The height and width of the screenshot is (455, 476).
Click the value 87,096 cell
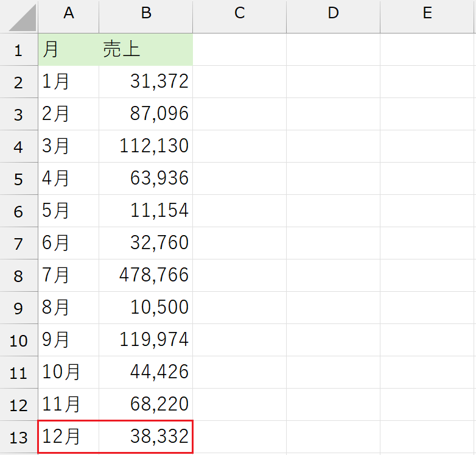[145, 114]
